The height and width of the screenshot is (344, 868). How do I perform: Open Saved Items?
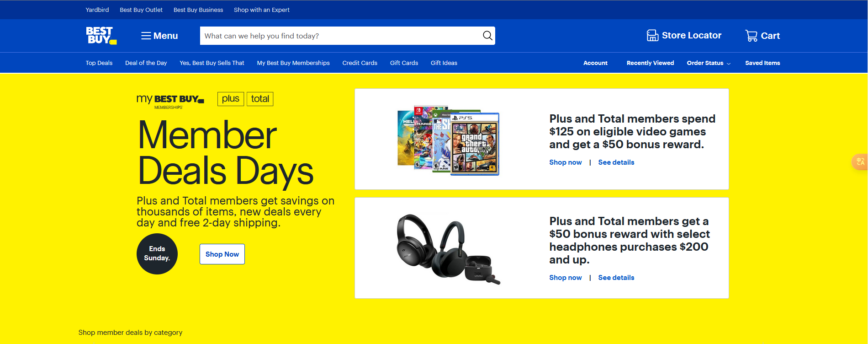(762, 63)
